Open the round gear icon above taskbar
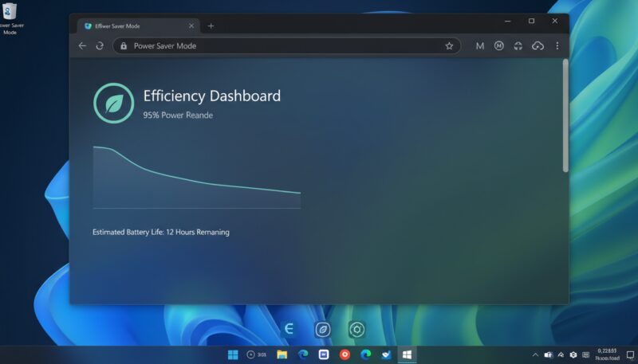The image size is (638, 364). point(356,330)
